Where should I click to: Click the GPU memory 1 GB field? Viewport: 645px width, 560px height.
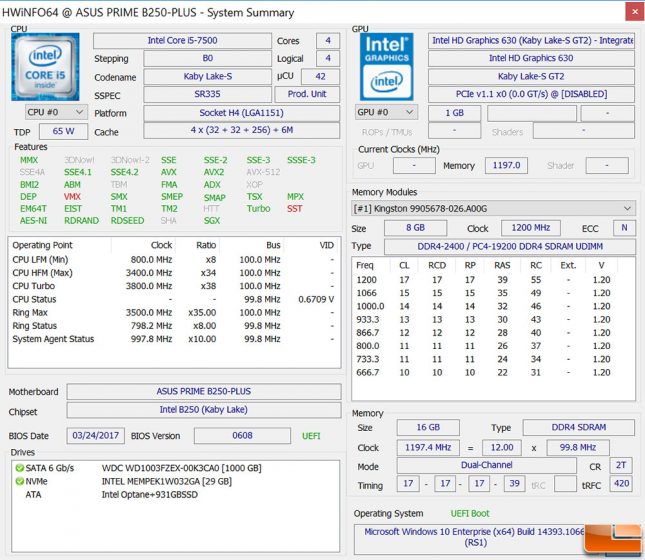point(455,113)
